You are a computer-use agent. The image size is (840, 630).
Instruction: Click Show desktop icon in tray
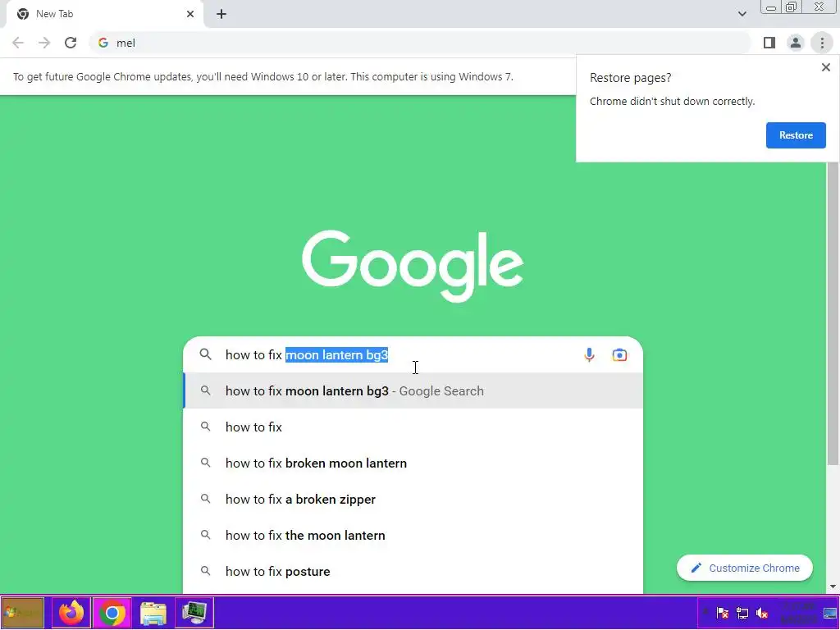tap(830, 612)
